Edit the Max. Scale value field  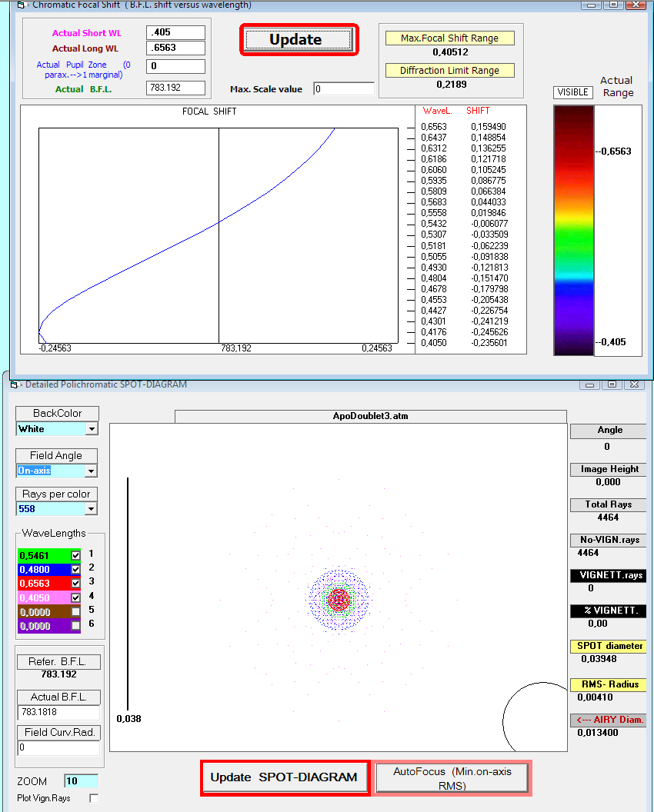point(344,88)
